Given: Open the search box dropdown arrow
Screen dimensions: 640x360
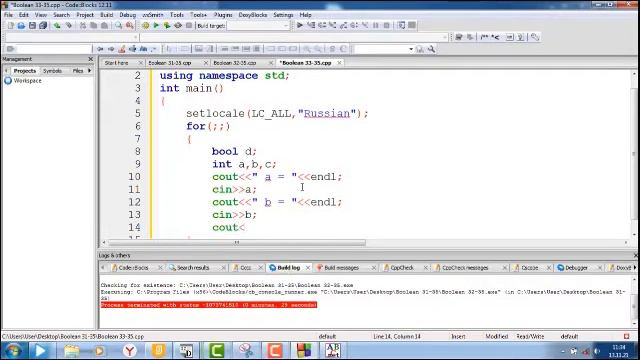Looking at the screenshot, I should (411, 49).
